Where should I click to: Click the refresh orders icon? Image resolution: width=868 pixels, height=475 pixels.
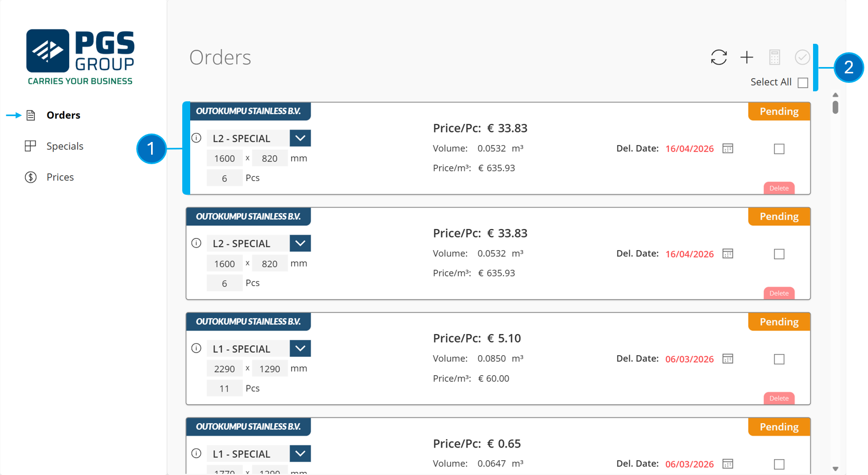[718, 57]
